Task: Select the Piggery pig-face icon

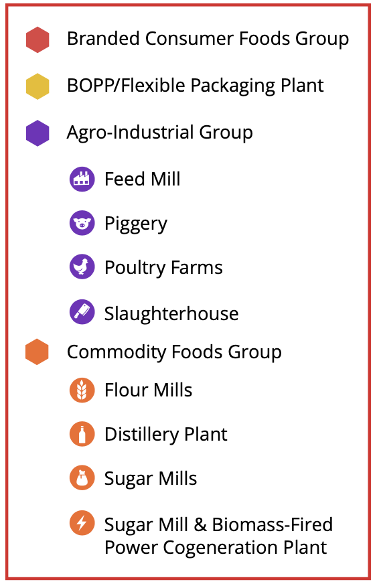Action: pos(82,223)
